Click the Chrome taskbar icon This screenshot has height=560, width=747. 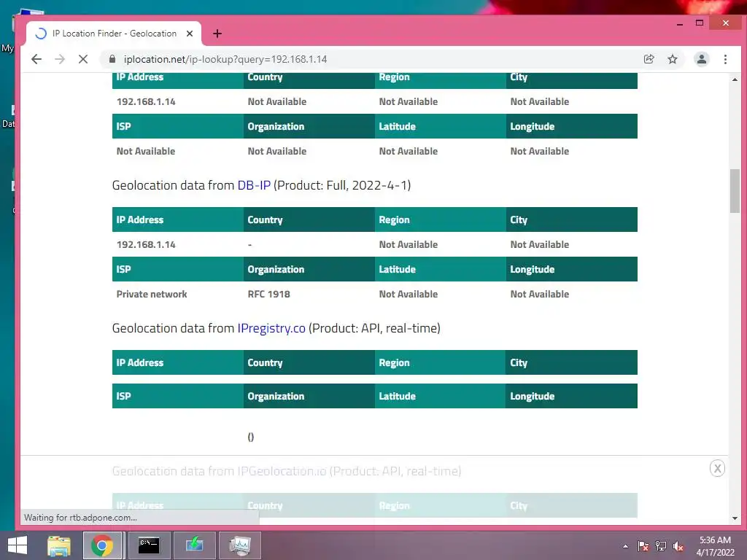tap(102, 545)
